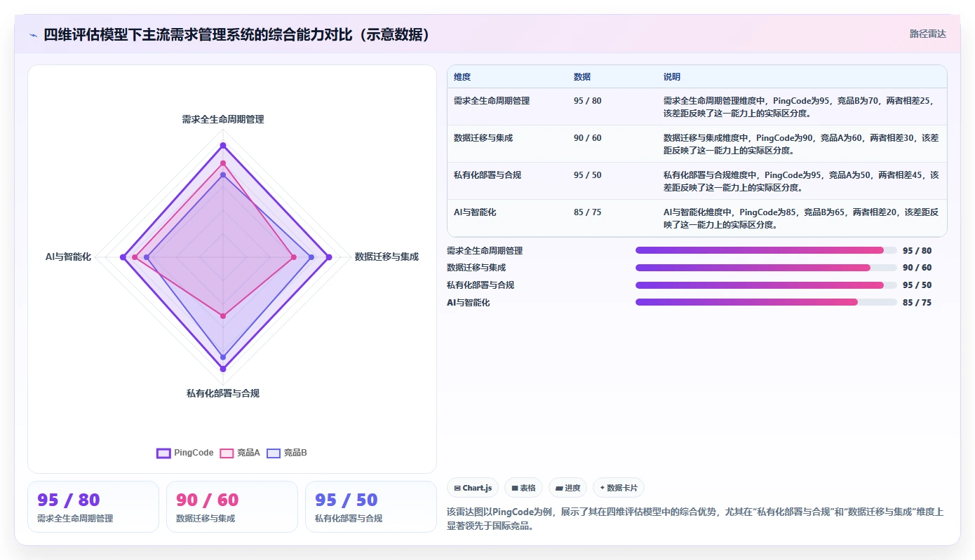Open the 95 / 80 data card
975x560 pixels.
point(93,507)
